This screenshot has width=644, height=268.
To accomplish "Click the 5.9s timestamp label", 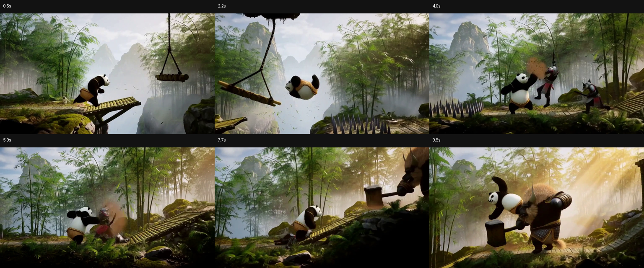I will [7, 140].
